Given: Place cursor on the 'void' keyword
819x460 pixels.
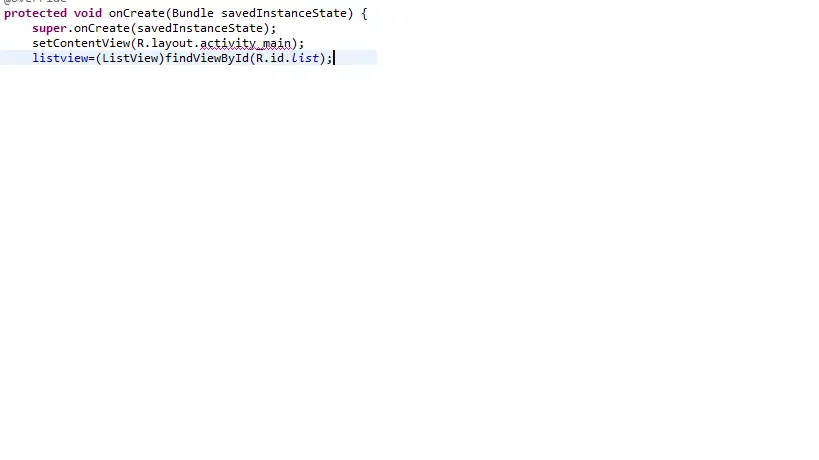Looking at the screenshot, I should (x=88, y=13).
